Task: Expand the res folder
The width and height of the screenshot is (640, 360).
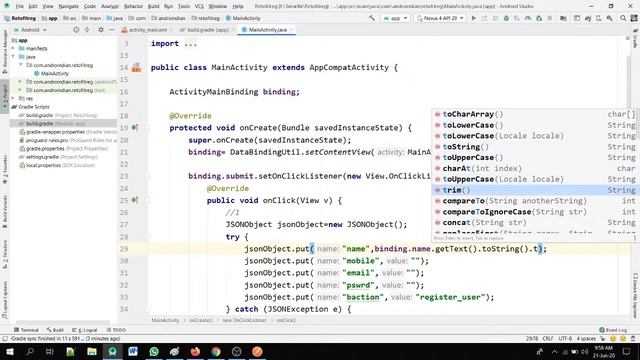Action: click(13, 99)
